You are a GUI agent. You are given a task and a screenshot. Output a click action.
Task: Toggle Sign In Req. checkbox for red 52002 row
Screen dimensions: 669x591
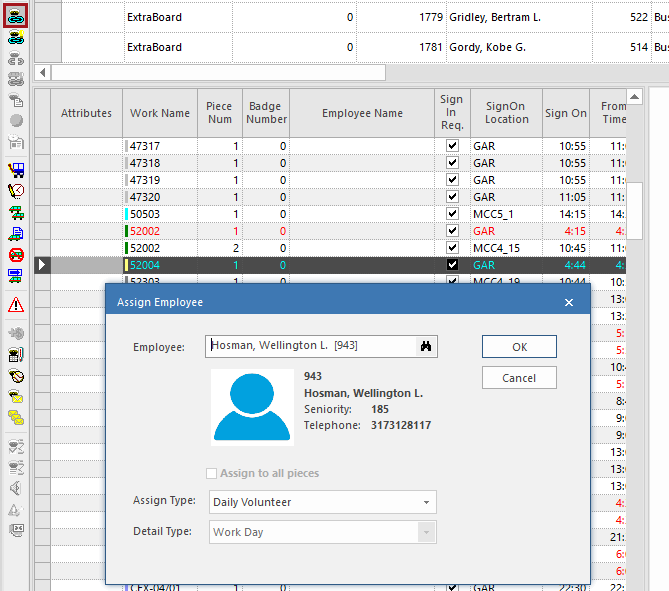452,230
